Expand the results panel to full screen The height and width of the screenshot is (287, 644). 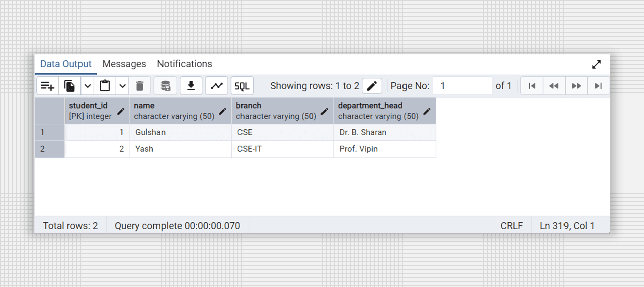596,64
